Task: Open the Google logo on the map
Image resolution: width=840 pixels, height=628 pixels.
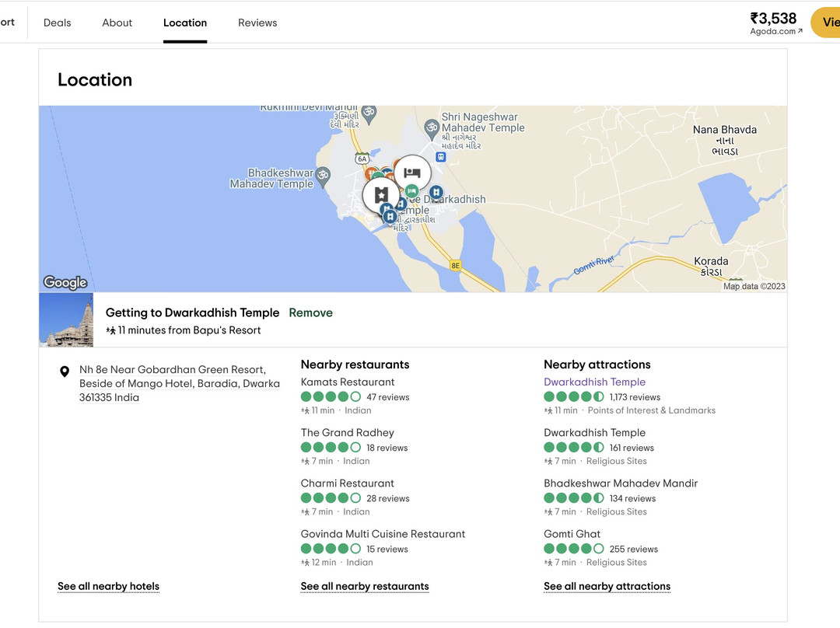Action: [x=65, y=282]
